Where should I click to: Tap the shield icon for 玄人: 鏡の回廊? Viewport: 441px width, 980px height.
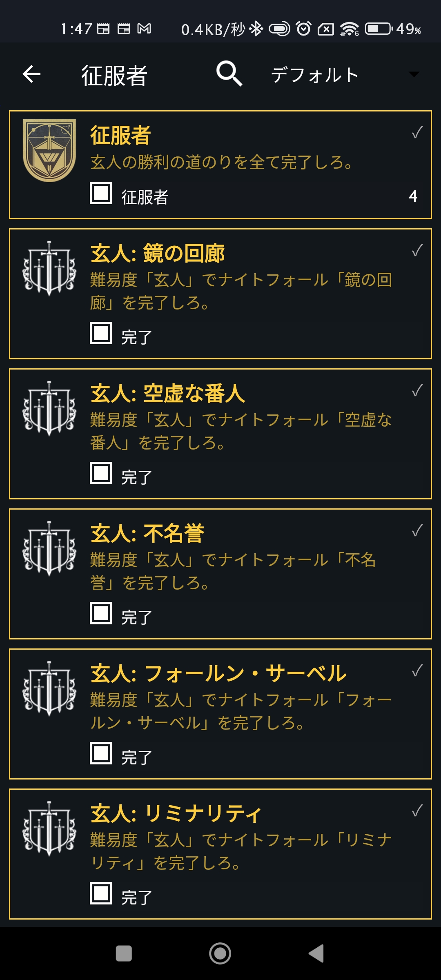pos(49,268)
